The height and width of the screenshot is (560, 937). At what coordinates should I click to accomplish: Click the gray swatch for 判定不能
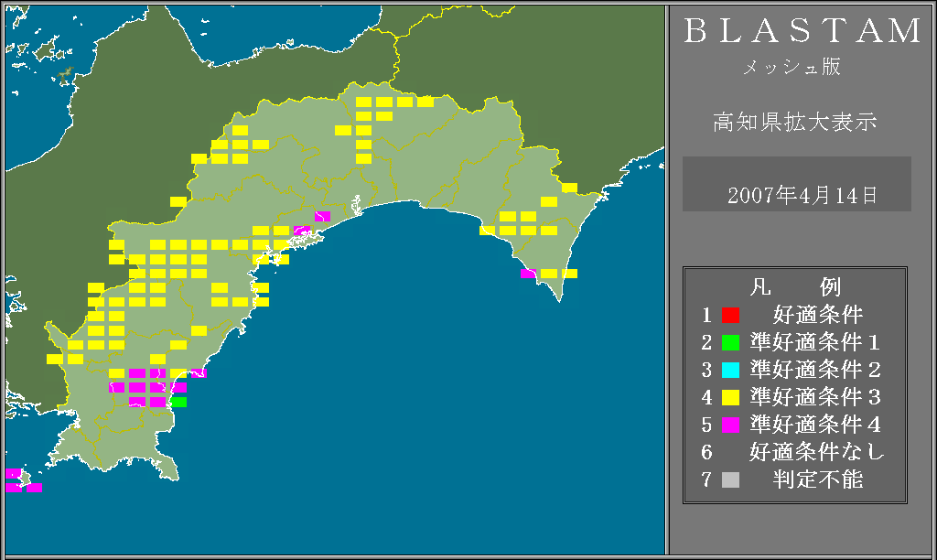(730, 479)
